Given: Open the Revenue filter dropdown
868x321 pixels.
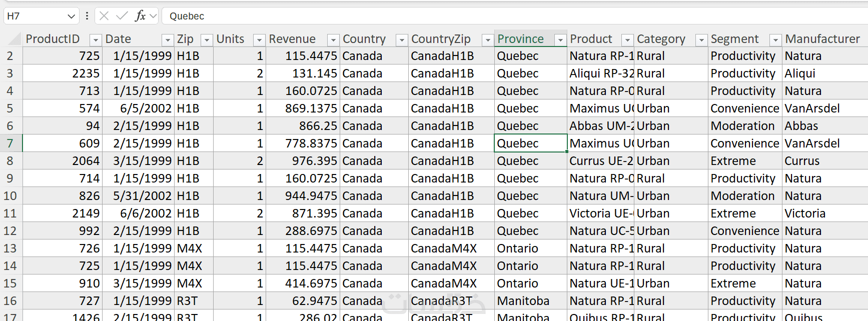Looking at the screenshot, I should pyautogui.click(x=333, y=39).
